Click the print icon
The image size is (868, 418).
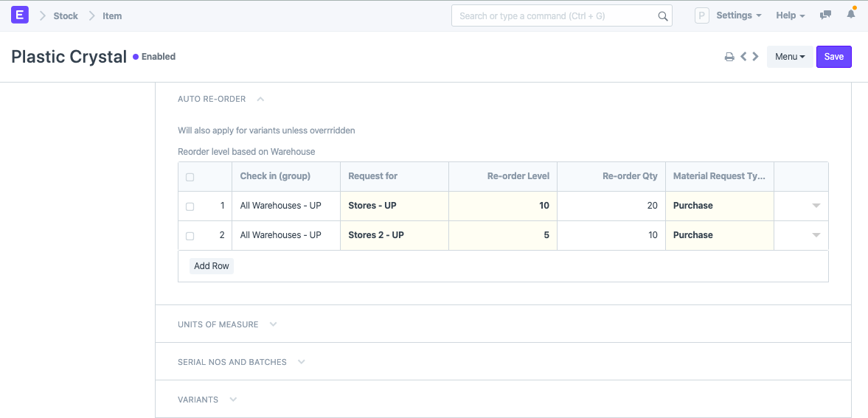click(729, 57)
